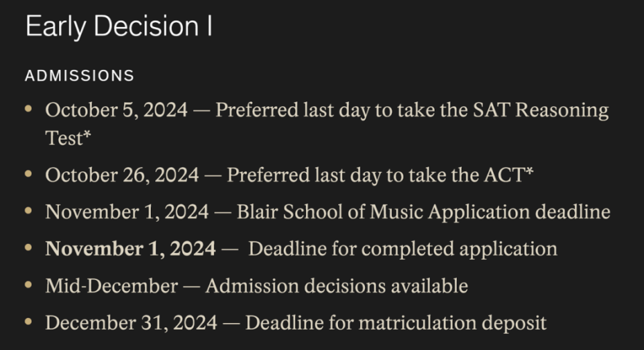Click the bullet beside bold November 1, 2024
Image resolution: width=644 pixels, height=350 pixels.
pyautogui.click(x=28, y=247)
